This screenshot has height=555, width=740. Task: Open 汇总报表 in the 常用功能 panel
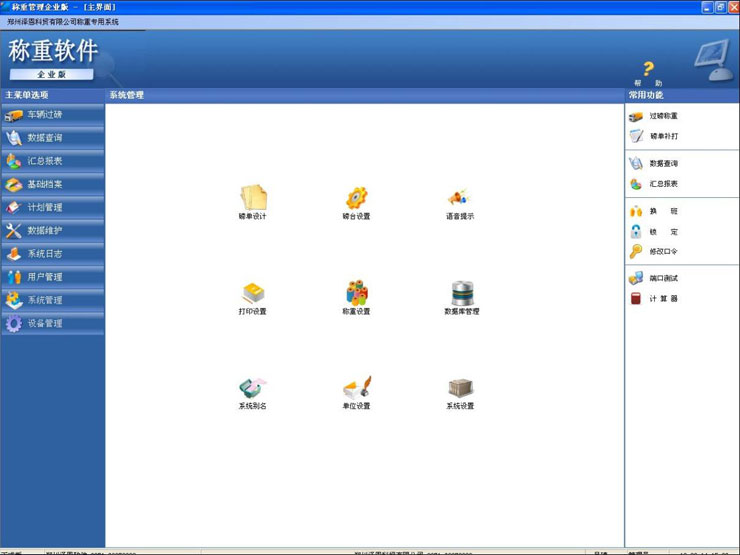(x=654, y=184)
